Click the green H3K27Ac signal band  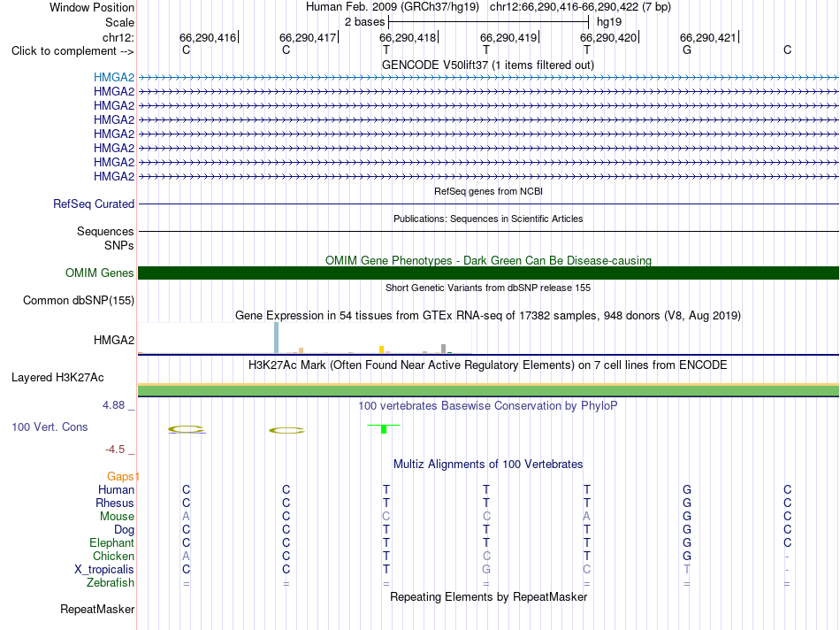(x=488, y=391)
